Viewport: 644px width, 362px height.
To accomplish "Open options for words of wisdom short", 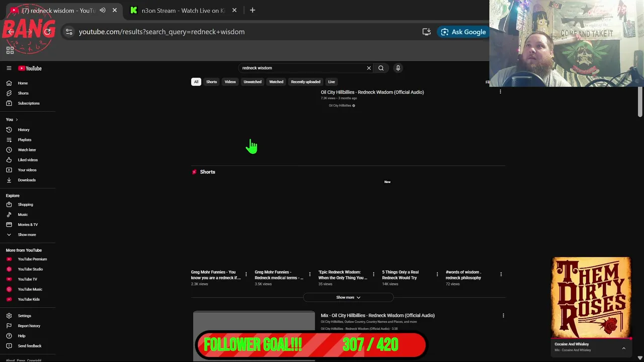I will (501, 275).
